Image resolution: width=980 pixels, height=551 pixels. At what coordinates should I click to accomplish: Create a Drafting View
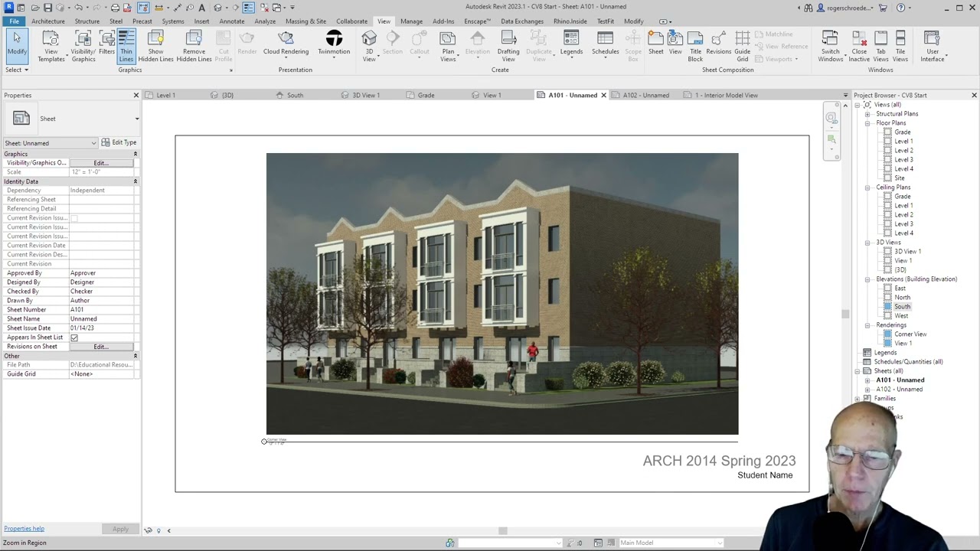tap(508, 46)
